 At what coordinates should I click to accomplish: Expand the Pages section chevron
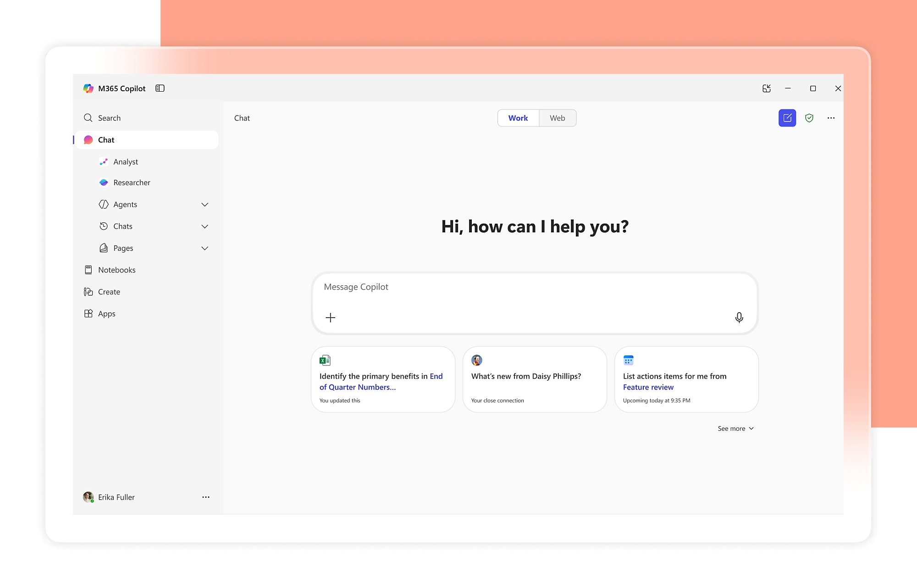click(204, 248)
